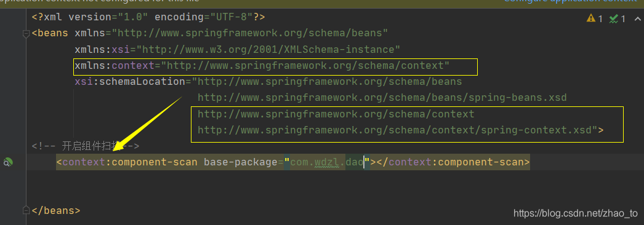The width and height of the screenshot is (644, 225).
Task: Click the green checkmark typo indicator
Action: tap(618, 18)
